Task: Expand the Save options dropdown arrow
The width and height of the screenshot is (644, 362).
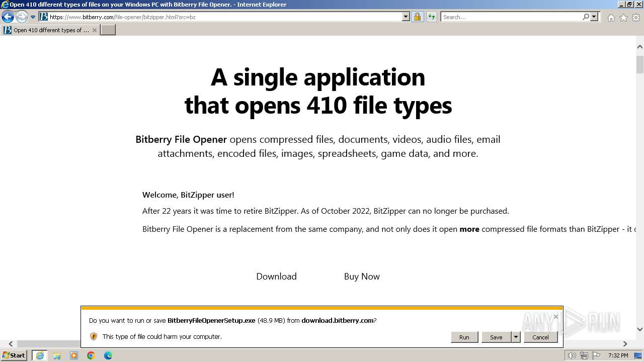Action: pyautogui.click(x=516, y=337)
